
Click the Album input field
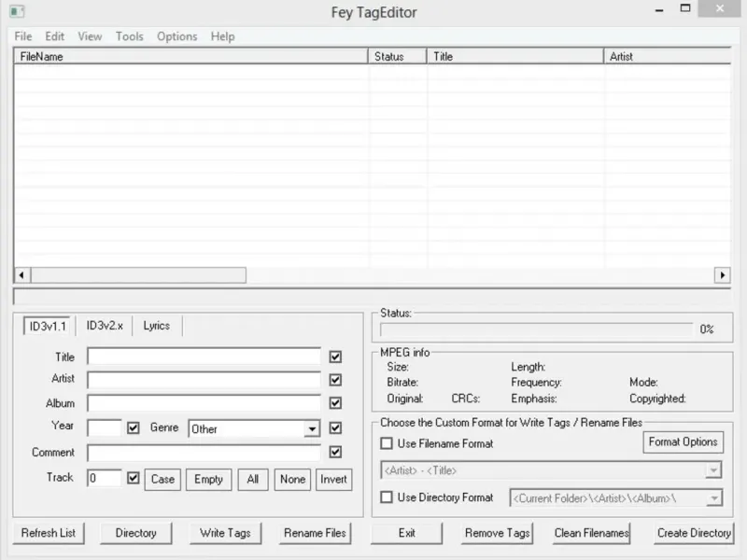tap(204, 403)
